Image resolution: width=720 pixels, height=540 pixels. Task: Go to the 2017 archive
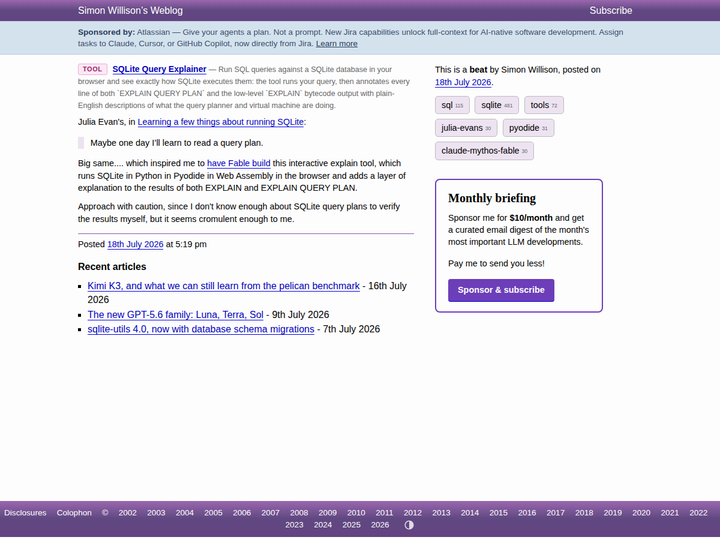coord(556,512)
